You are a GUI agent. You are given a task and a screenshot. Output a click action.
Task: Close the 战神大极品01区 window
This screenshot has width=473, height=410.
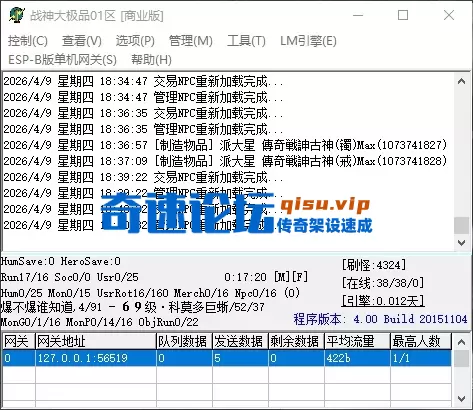449,15
